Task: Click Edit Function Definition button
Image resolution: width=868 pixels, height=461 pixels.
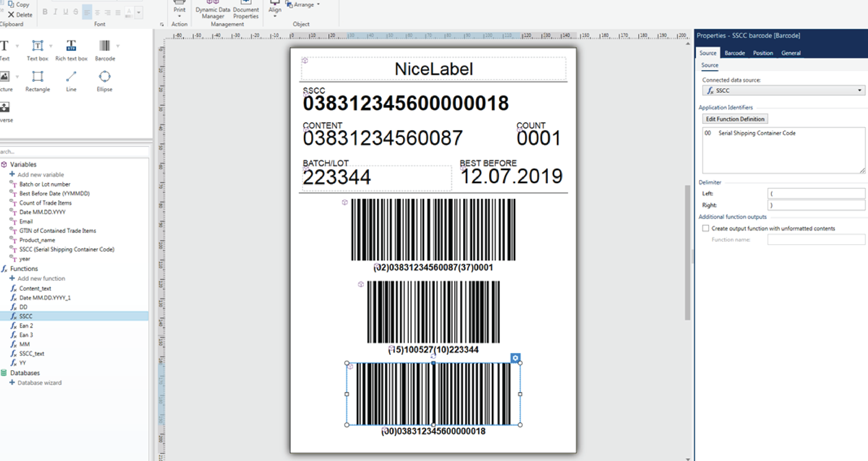Action: 735,119
